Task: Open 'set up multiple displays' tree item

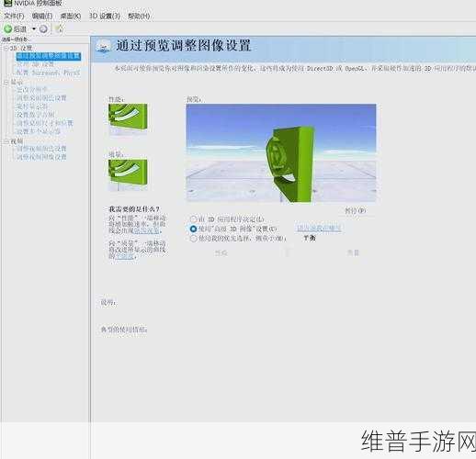Action: click(39, 131)
